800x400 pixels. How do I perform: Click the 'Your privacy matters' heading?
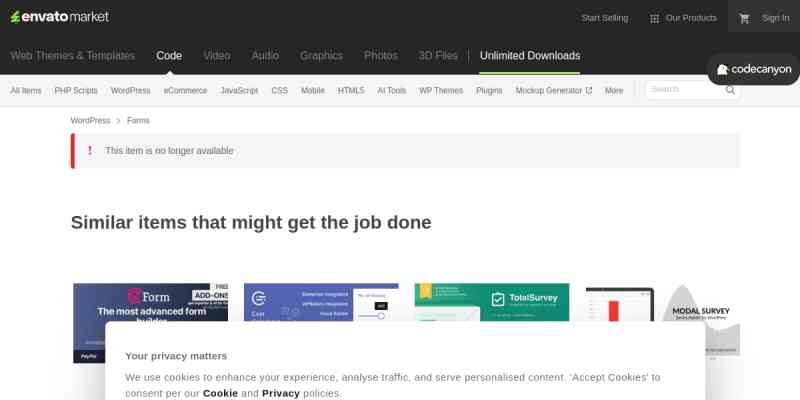point(176,356)
